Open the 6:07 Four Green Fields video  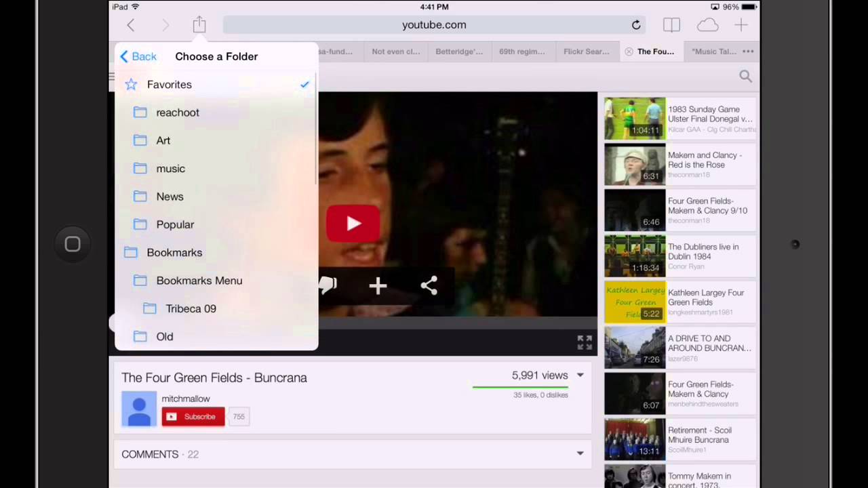[x=680, y=393]
